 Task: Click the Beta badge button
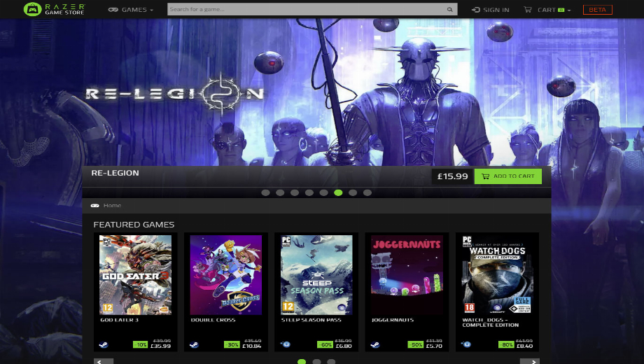(598, 9)
